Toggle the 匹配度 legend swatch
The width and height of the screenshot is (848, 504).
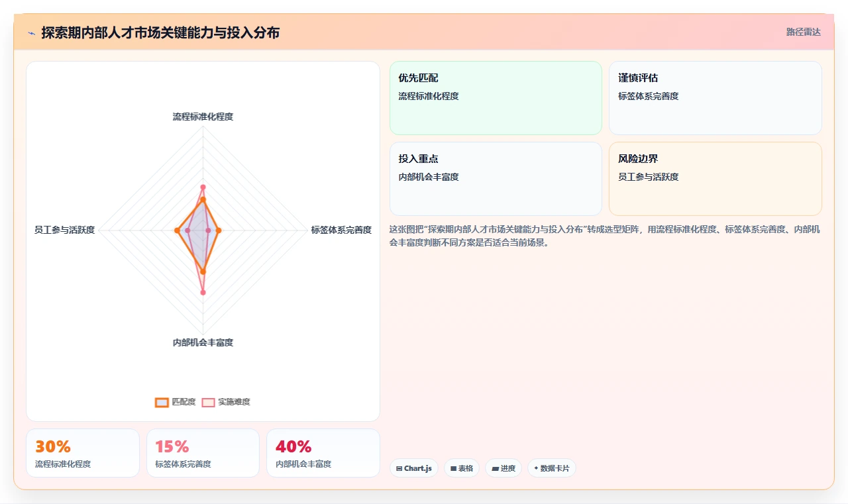(162, 402)
